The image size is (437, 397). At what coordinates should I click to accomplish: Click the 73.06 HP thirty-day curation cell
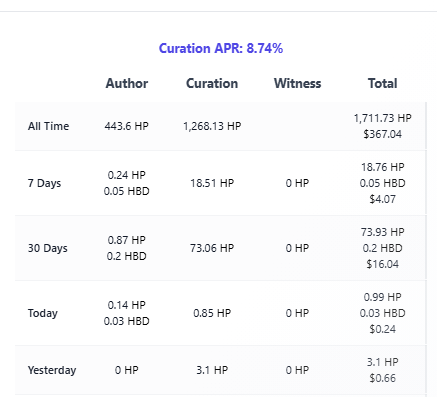pos(212,248)
